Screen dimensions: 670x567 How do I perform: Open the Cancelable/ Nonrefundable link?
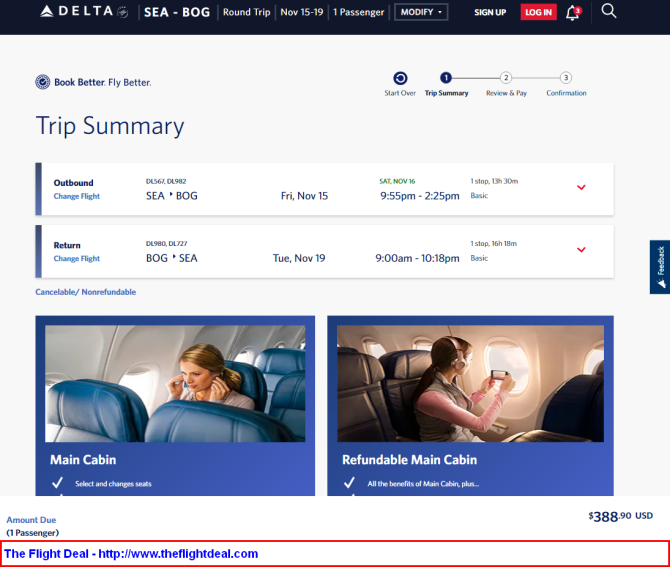point(85,292)
